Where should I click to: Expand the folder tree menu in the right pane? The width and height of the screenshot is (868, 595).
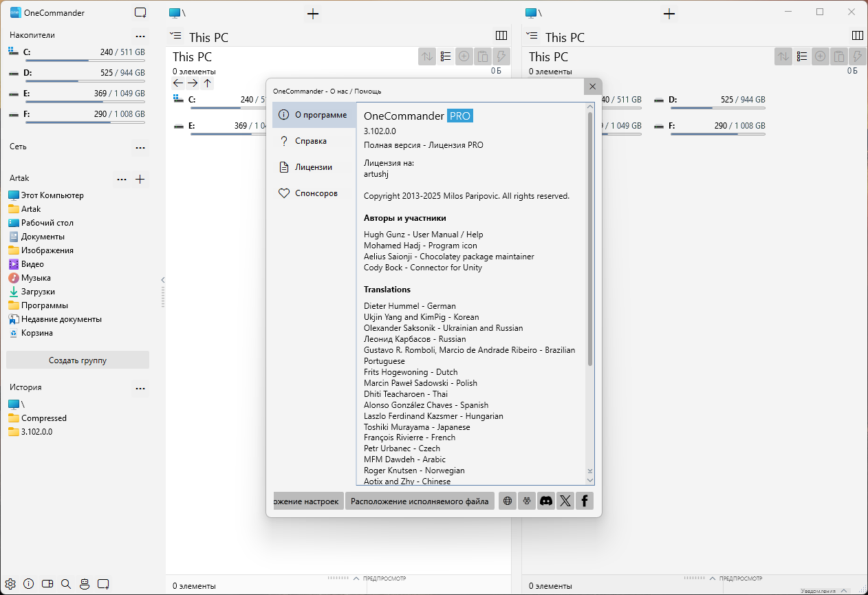pyautogui.click(x=533, y=36)
